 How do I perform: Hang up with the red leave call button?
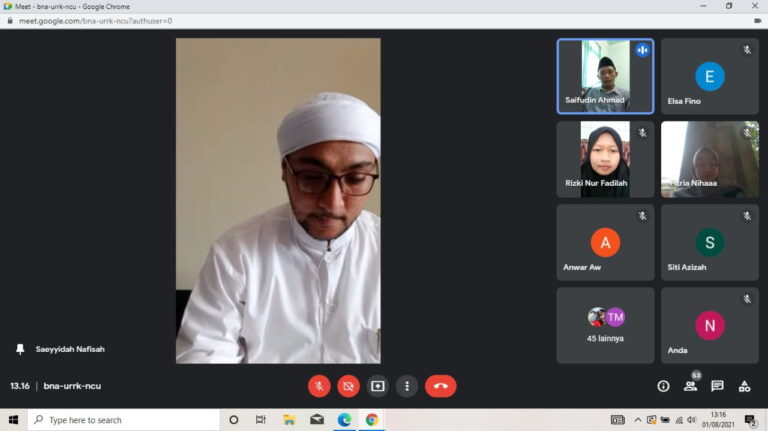pyautogui.click(x=441, y=386)
